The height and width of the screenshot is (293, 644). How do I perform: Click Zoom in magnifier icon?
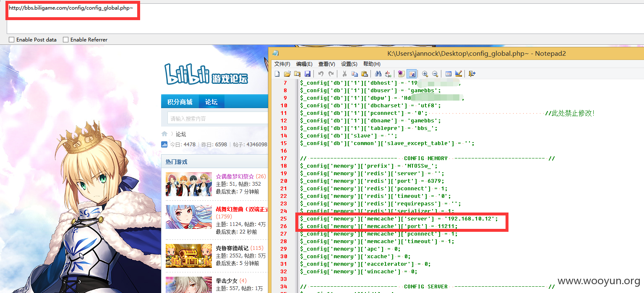tap(425, 74)
